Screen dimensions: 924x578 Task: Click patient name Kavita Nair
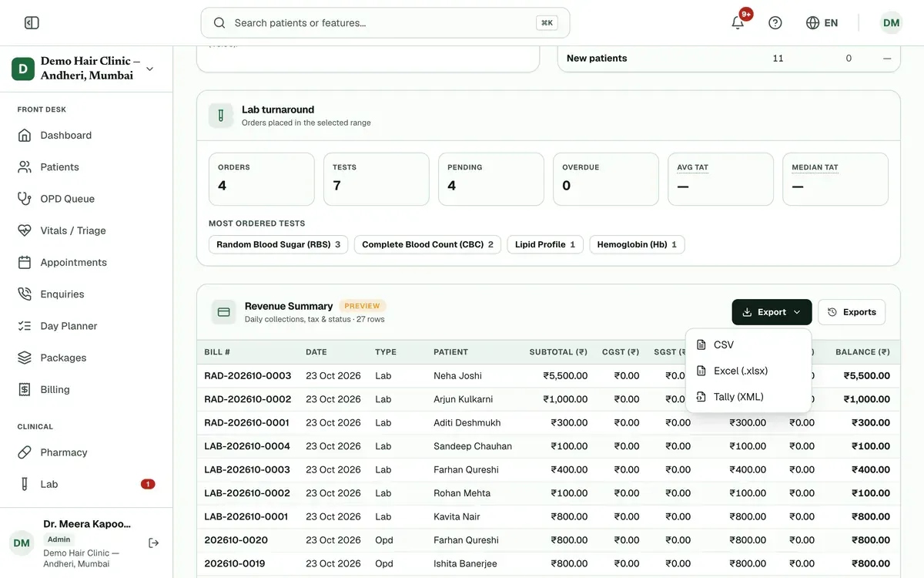[457, 516]
